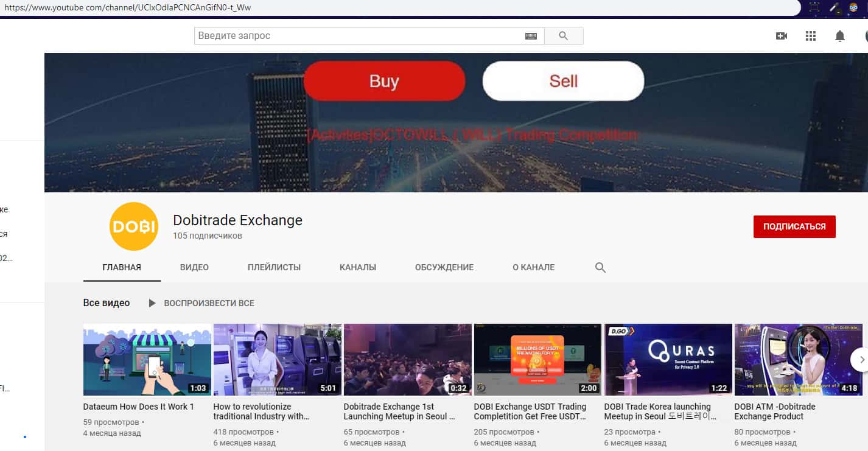
Task: Click the magic wand extension icon
Action: [x=835, y=8]
